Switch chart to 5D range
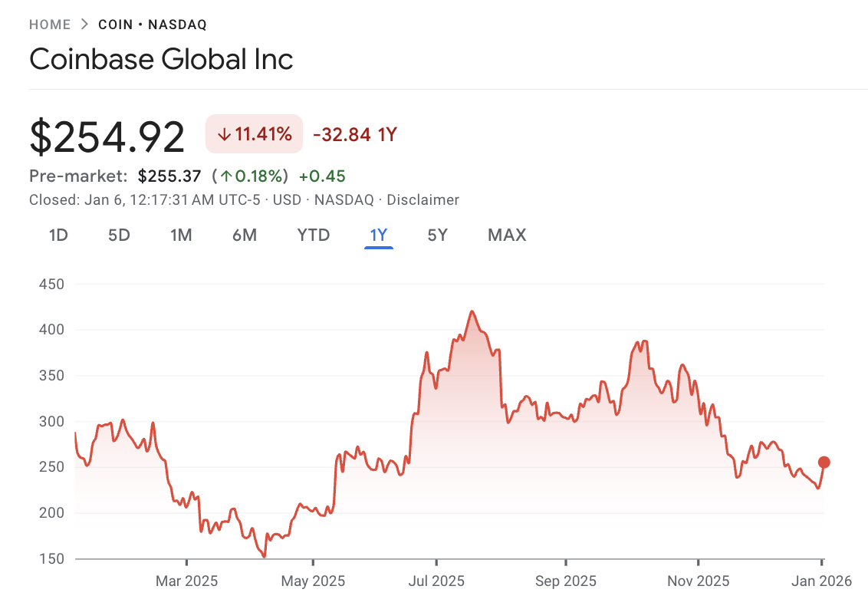The height and width of the screenshot is (609, 868). [119, 235]
